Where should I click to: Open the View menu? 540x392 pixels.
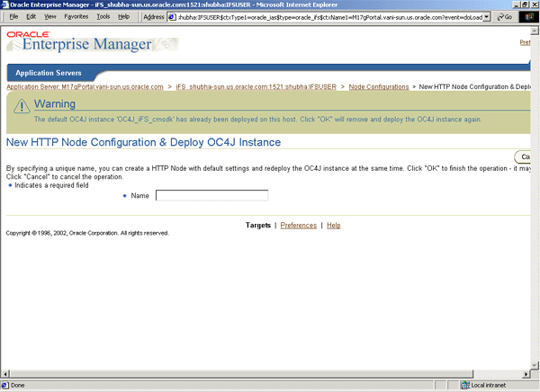pos(50,16)
